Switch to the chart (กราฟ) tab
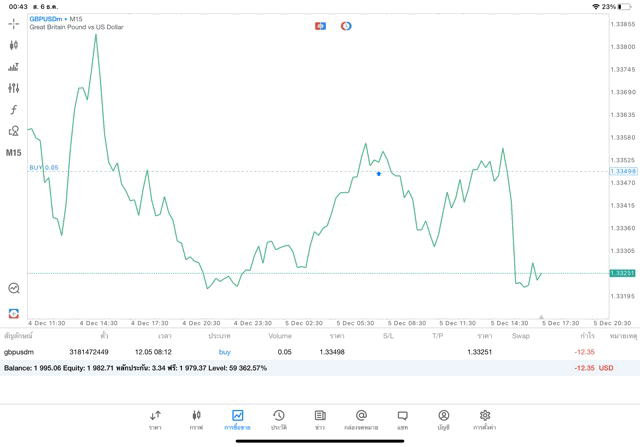The image size is (640, 447). (x=196, y=419)
